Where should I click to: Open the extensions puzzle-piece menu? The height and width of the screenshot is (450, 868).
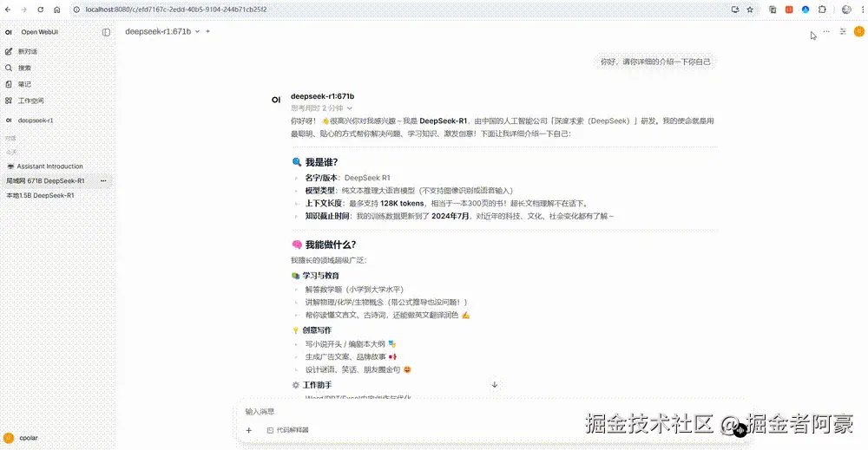822,10
